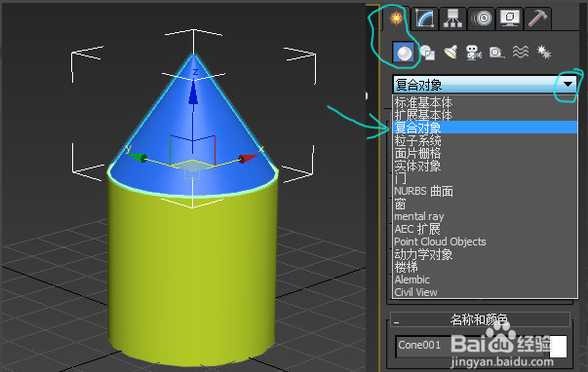Choose mental ray from the list
This screenshot has height=372, width=588.
pos(485,216)
